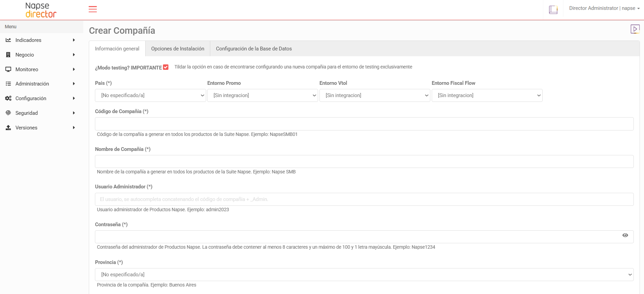Click the Configuración gears icon

pos(8,98)
